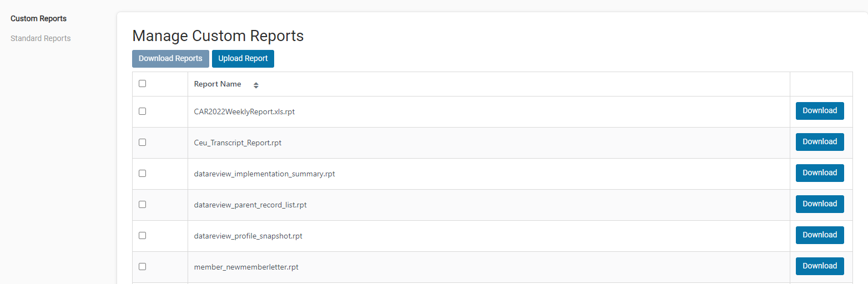Tick the datareview_parent_record_list.rpt checkbox
The image size is (868, 284).
[142, 204]
